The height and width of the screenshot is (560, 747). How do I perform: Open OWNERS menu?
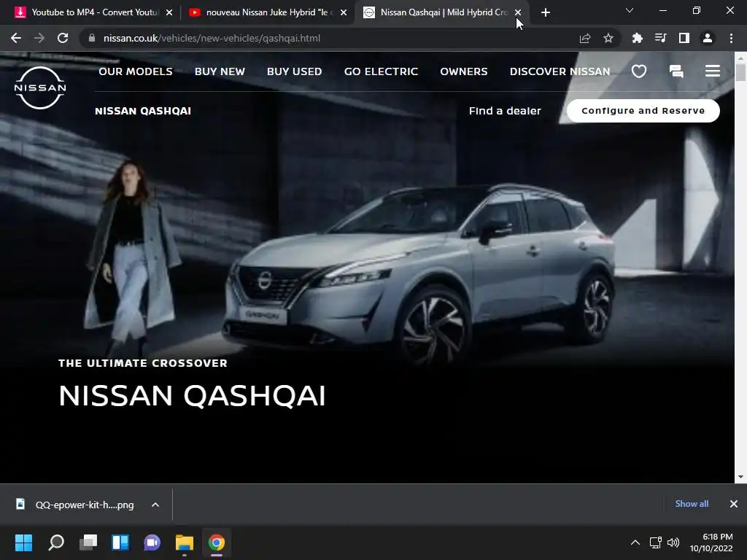pyautogui.click(x=464, y=71)
